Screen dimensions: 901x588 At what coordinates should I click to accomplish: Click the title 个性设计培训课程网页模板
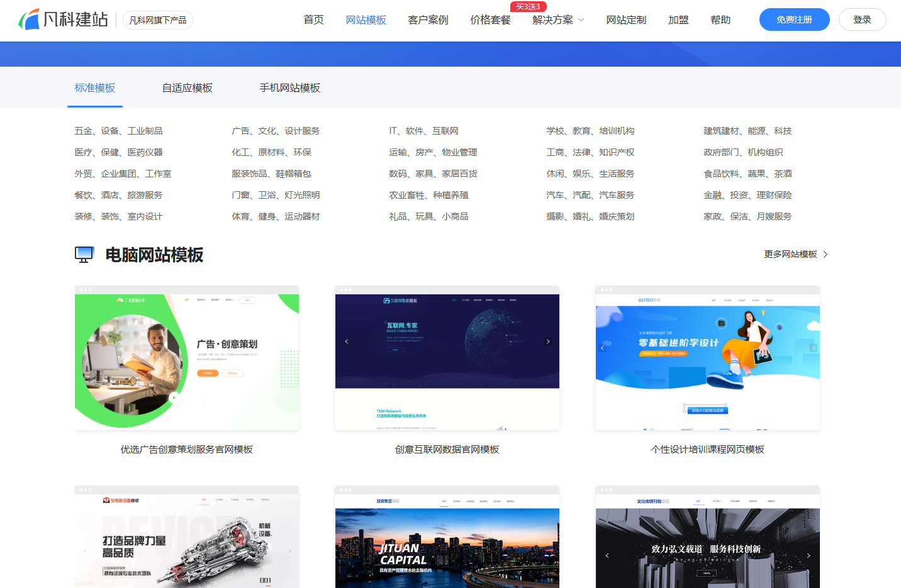point(708,449)
